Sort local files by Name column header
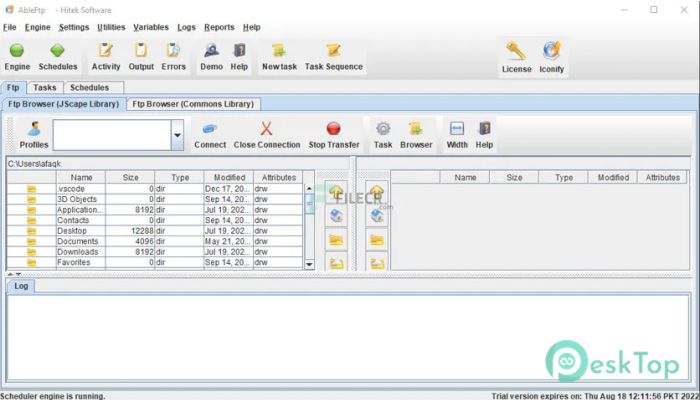Image resolution: width=700 pixels, height=400 pixels. tap(81, 177)
